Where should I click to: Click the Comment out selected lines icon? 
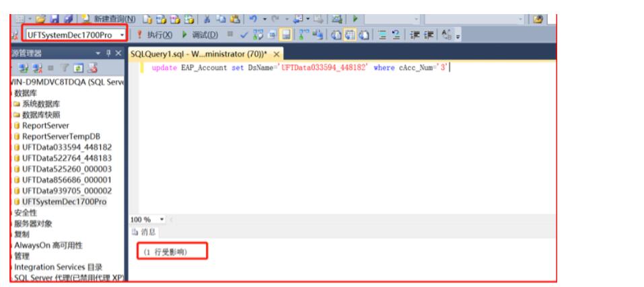click(382, 35)
